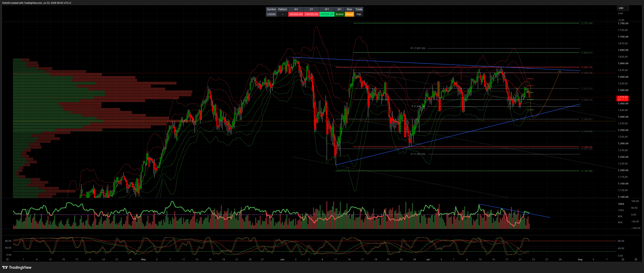The width and height of the screenshot is (644, 273).
Task: Click the green W1 CROSS UP cell
Action: coord(327,14)
